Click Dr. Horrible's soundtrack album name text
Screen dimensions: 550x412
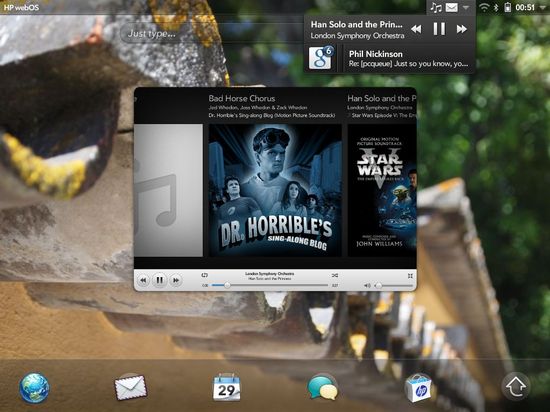pyautogui.click(x=271, y=115)
